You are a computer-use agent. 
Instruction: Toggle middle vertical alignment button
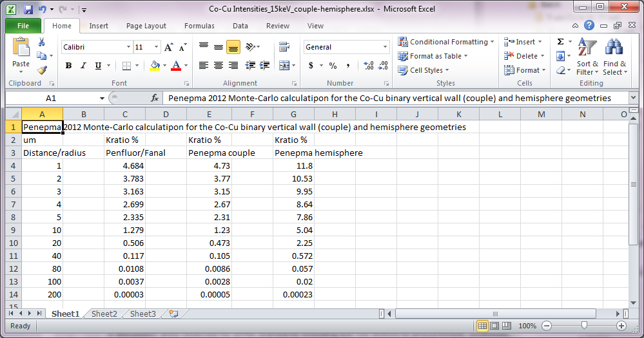(x=219, y=47)
